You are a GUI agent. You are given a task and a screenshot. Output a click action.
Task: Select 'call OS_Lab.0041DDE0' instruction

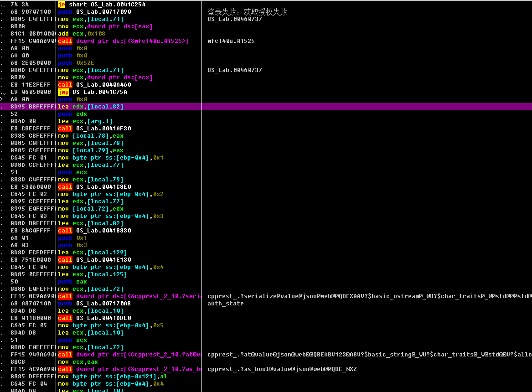click(95, 318)
